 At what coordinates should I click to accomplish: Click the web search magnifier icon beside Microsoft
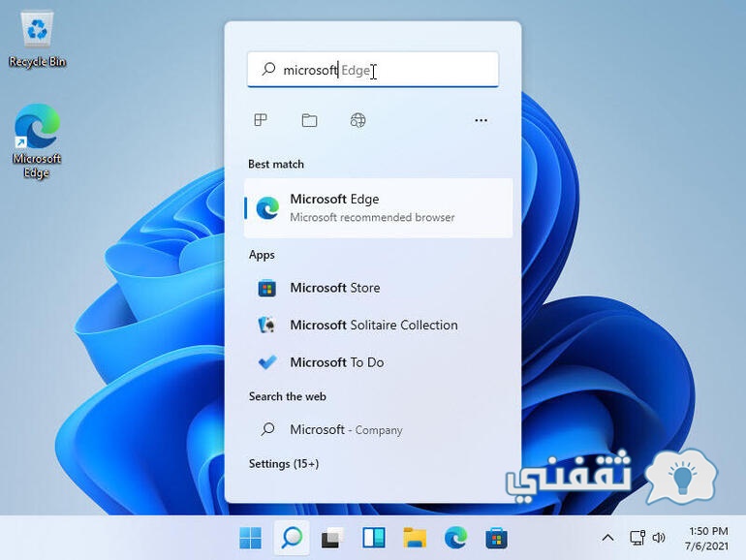(267, 429)
